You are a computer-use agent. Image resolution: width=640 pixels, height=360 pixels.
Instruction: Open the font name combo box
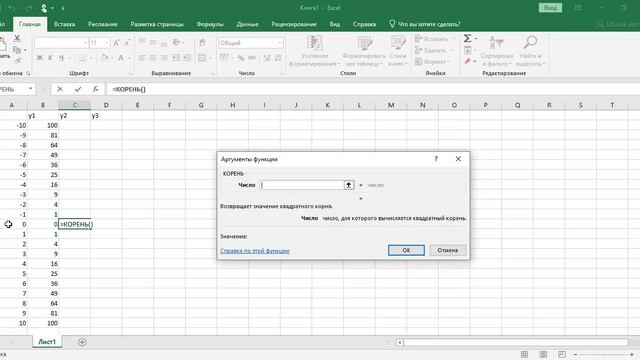coord(61,43)
